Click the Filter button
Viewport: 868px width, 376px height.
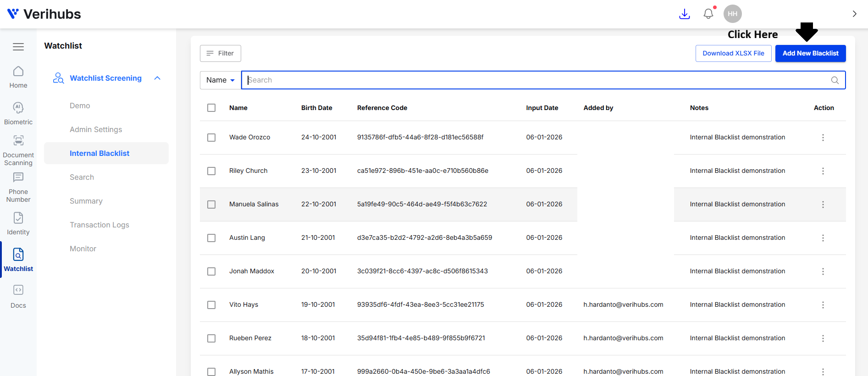click(221, 53)
